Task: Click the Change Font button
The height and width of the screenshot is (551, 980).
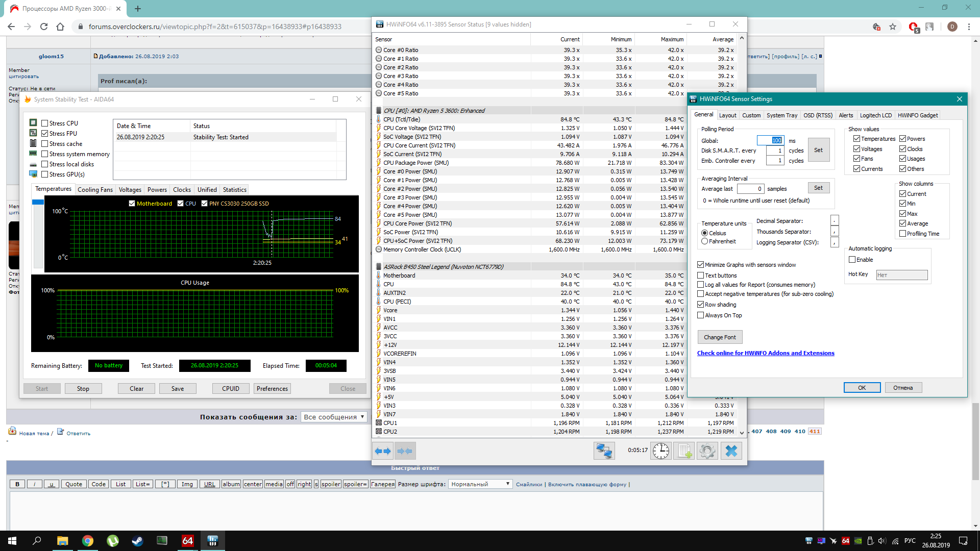Action: (x=720, y=337)
